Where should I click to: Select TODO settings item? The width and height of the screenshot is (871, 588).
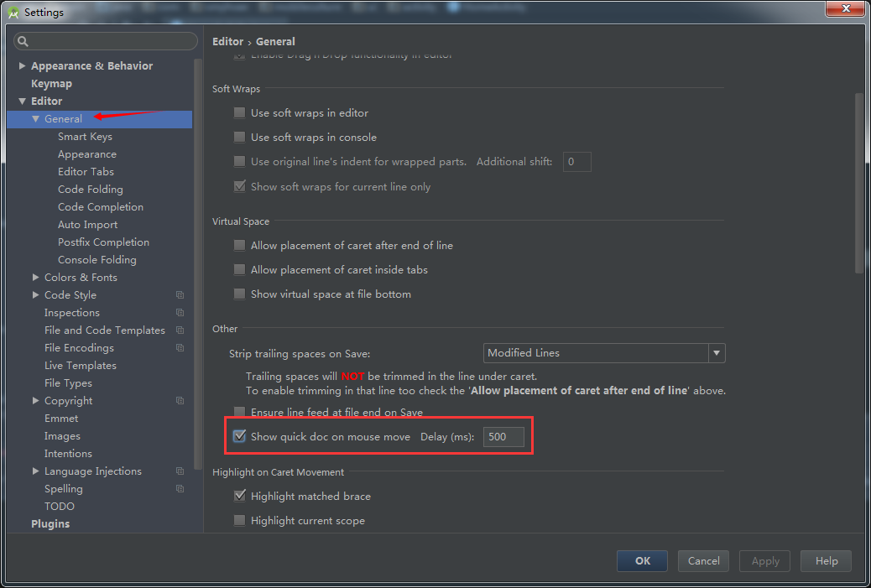[60, 507]
